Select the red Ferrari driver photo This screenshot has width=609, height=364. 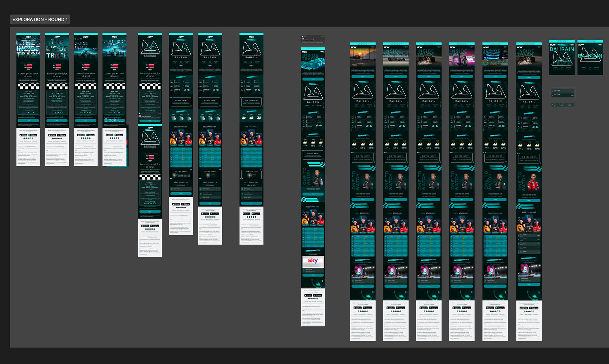tap(533, 182)
